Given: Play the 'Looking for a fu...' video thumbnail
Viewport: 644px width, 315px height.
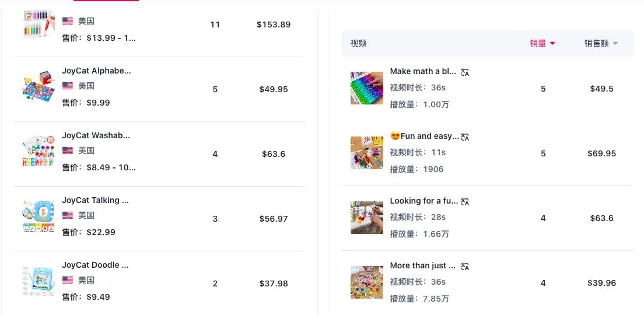Looking at the screenshot, I should tap(367, 218).
